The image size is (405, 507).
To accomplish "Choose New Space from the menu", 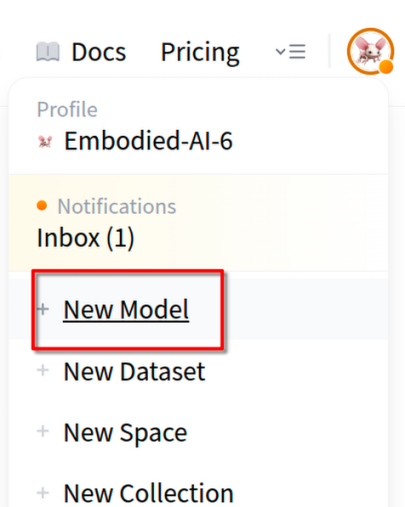I will point(125,433).
